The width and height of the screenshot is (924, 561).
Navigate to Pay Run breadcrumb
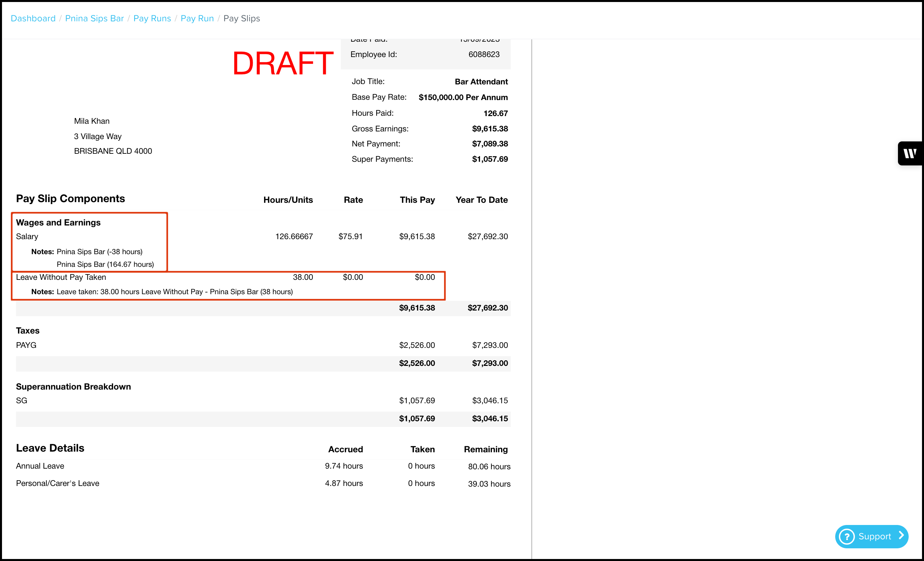click(x=197, y=18)
